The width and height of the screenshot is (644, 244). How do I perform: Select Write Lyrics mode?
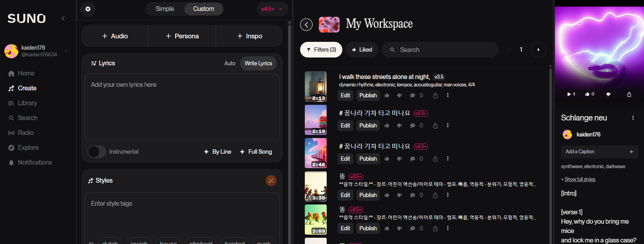pos(258,63)
